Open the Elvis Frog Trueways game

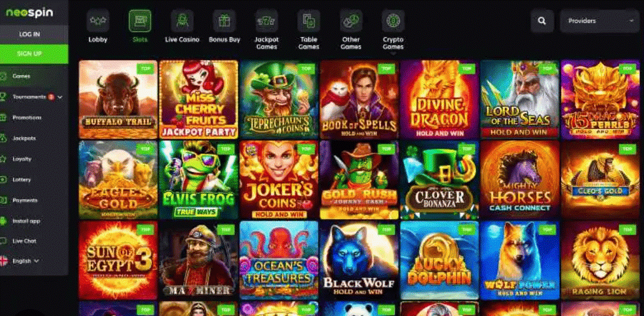[198, 180]
